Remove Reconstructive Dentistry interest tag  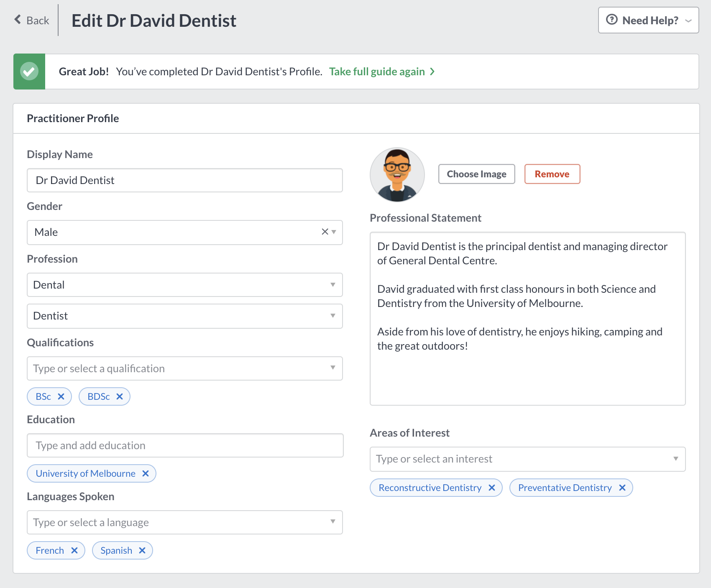coord(492,488)
